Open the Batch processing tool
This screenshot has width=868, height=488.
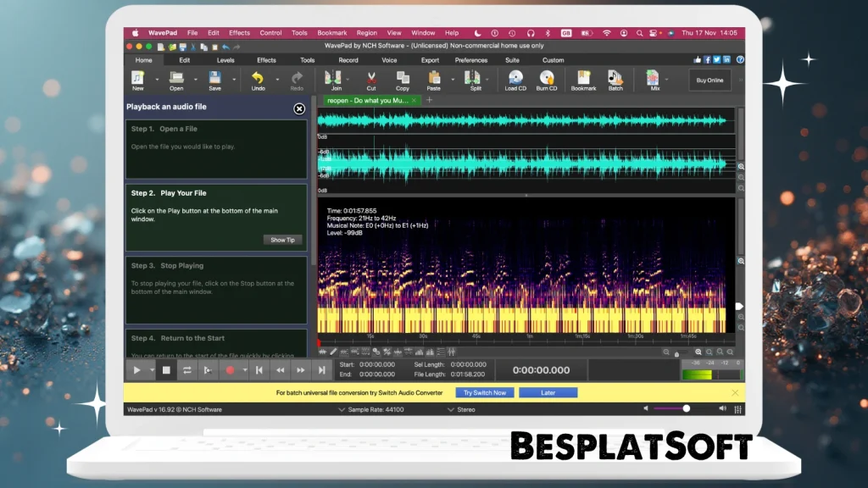615,79
